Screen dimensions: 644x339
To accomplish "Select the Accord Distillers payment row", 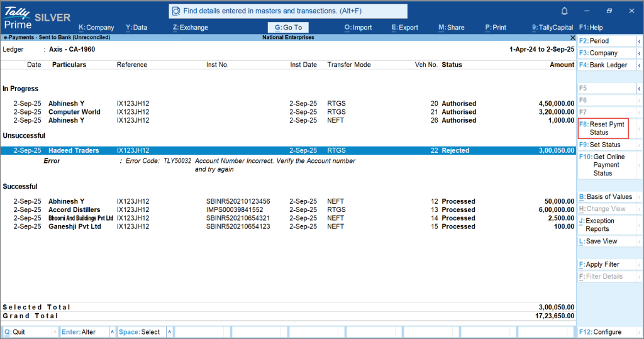I will [288, 209].
